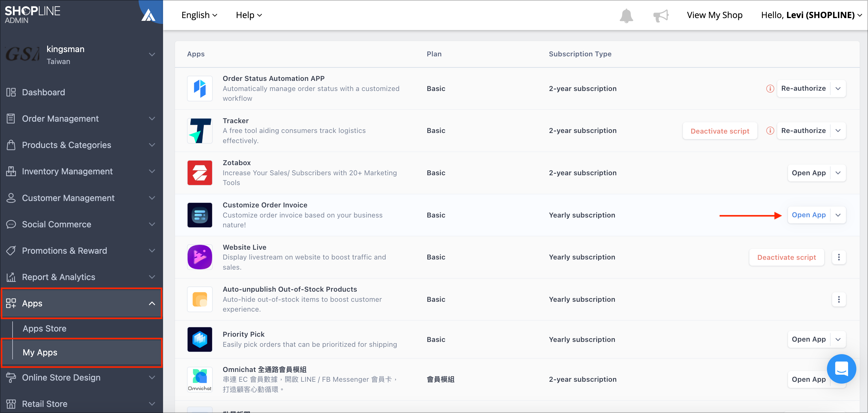This screenshot has width=868, height=413.
Task: Open dropdown arrow beside Tracker Re-authorize
Action: coord(838,131)
